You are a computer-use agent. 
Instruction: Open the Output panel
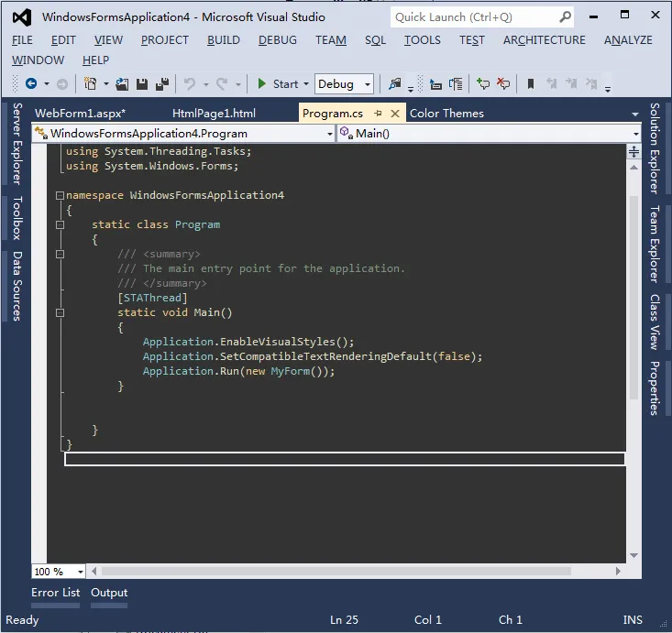click(x=109, y=593)
